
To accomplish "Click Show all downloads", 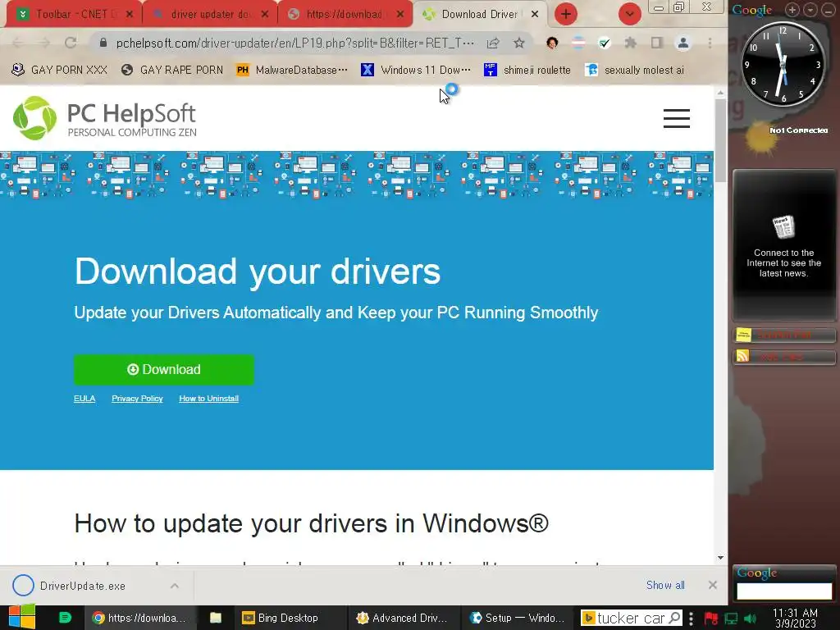I will pos(665,585).
